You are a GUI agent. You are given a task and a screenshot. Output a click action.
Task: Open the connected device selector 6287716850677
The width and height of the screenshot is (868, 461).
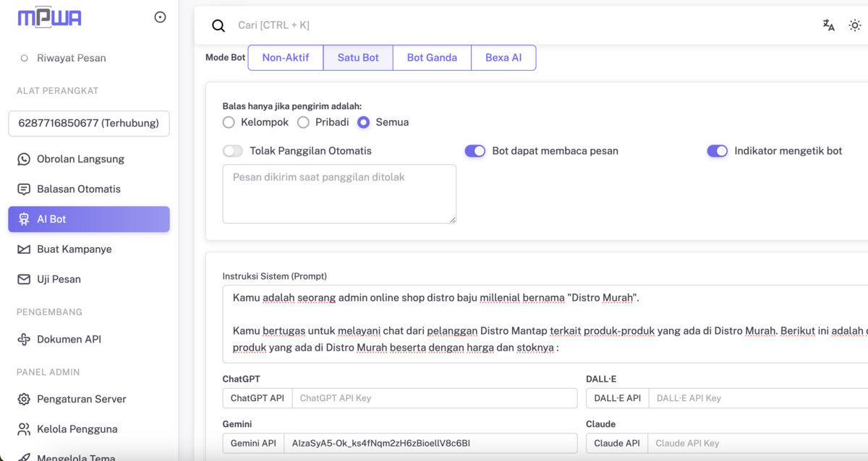point(89,123)
